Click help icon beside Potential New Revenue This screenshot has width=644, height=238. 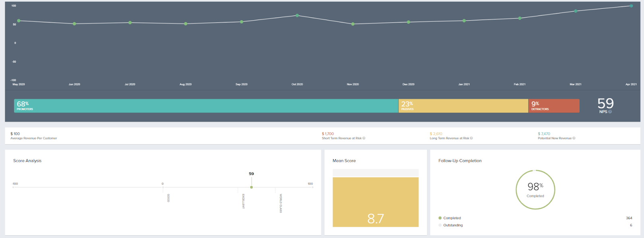tap(574, 138)
